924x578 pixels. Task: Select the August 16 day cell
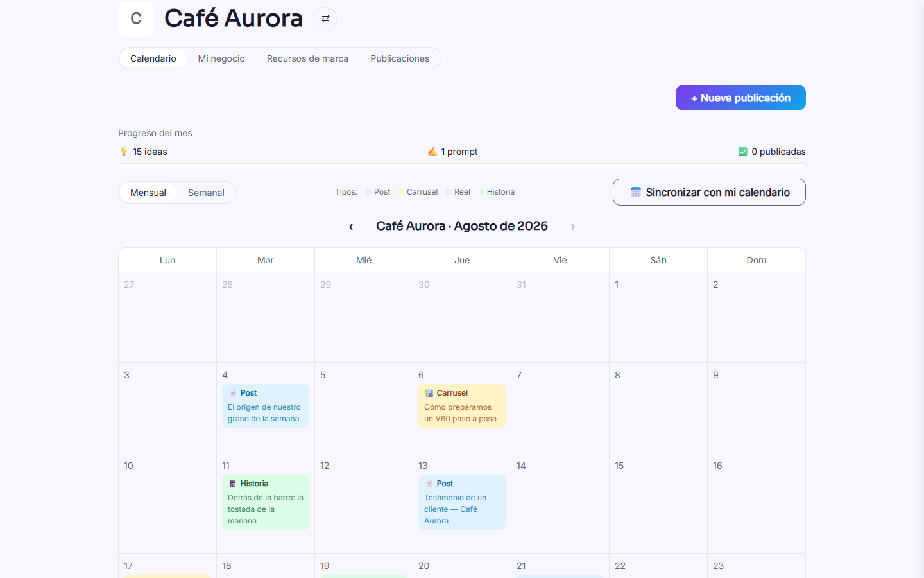pos(757,503)
